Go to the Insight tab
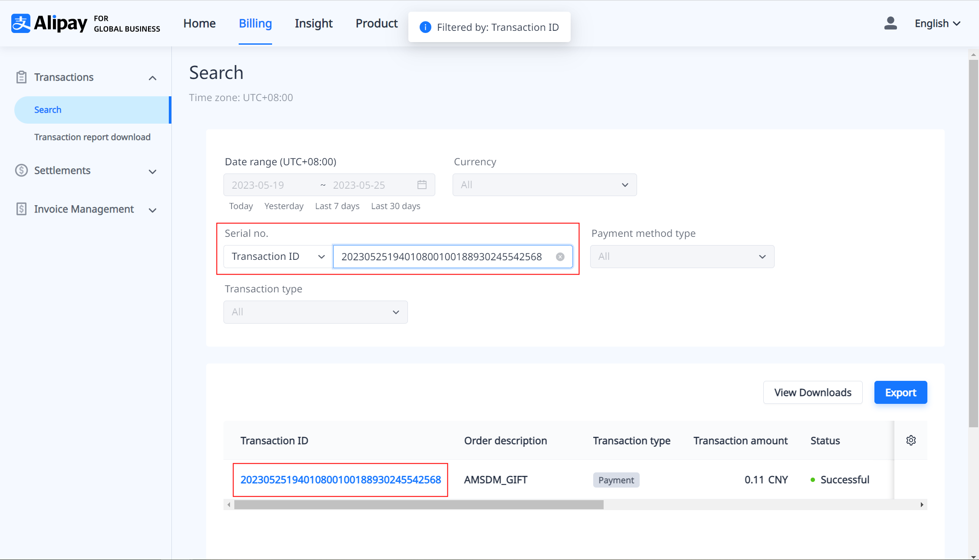 click(x=313, y=23)
